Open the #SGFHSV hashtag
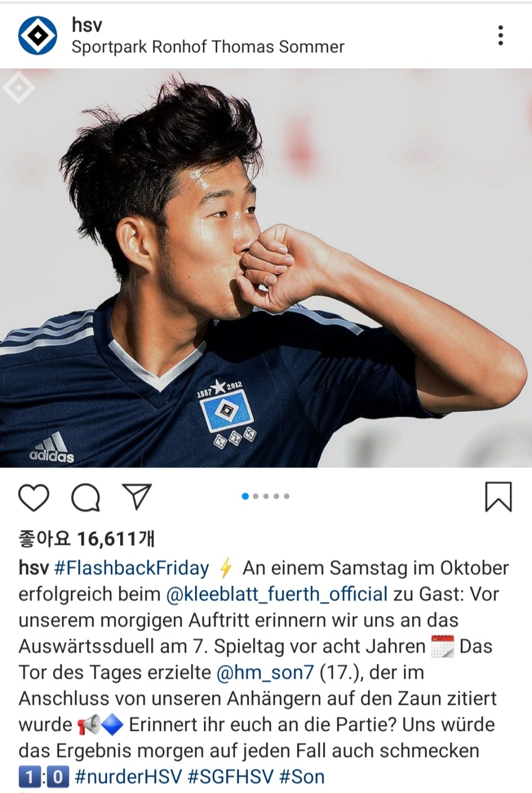 point(231,776)
